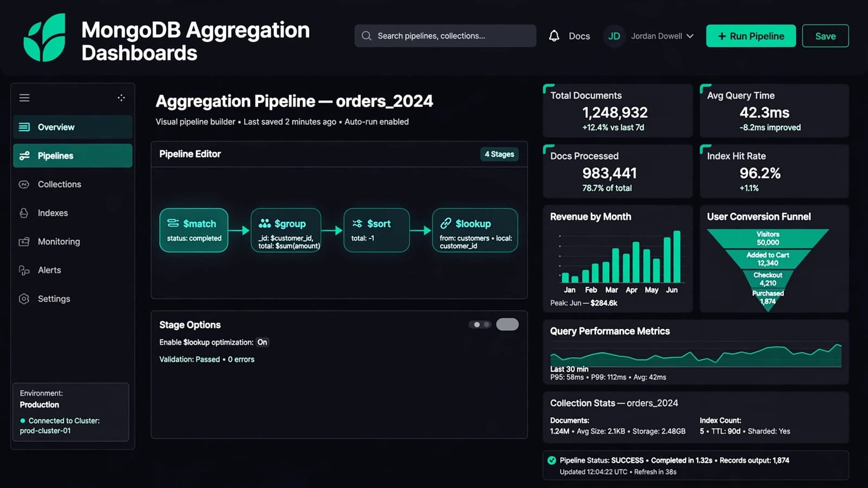Viewport: 868px width, 488px height.
Task: Click the Run Pipeline button
Action: 751,36
